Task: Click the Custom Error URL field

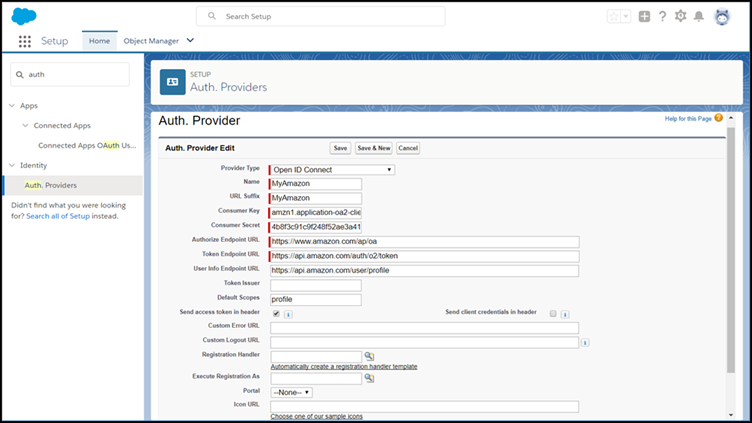Action: tap(424, 328)
